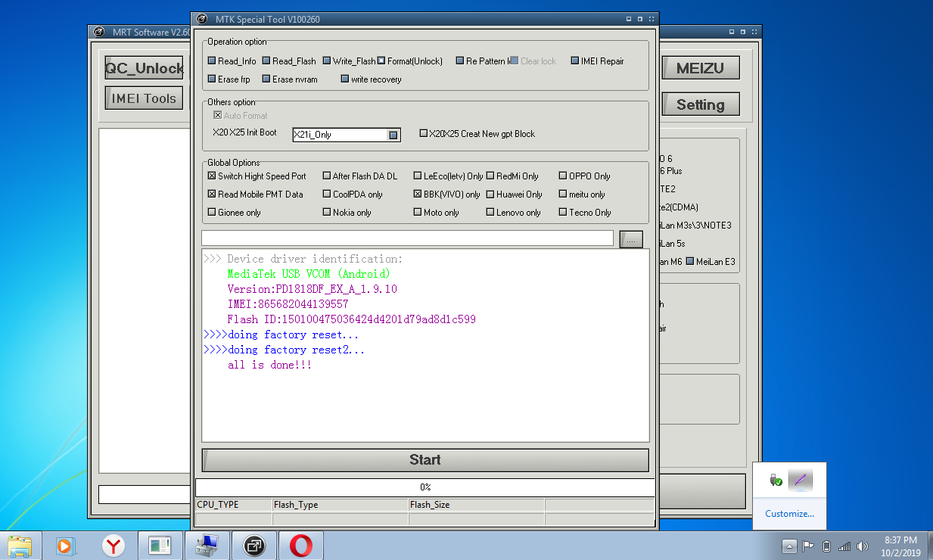Open the document window taskbar icon

click(x=160, y=545)
